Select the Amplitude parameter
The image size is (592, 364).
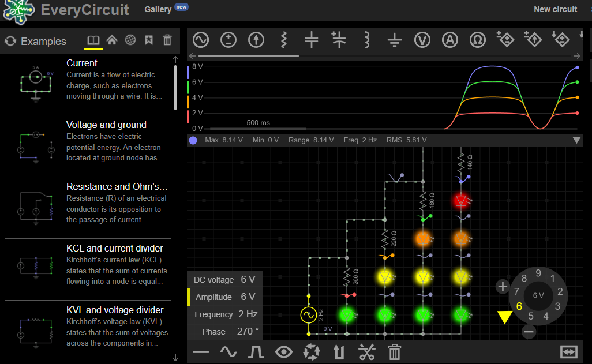(224, 297)
